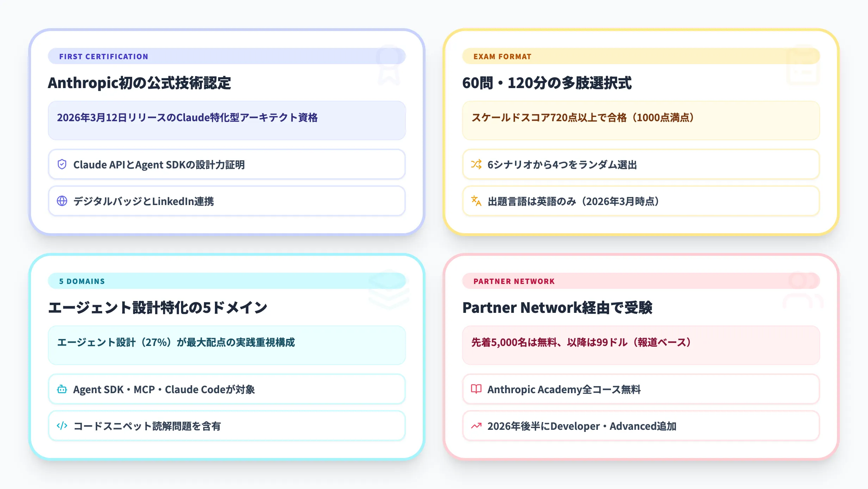This screenshot has width=868, height=489.
Task: Click the text コードスニペット読解問題を含有
Action: pos(147,426)
